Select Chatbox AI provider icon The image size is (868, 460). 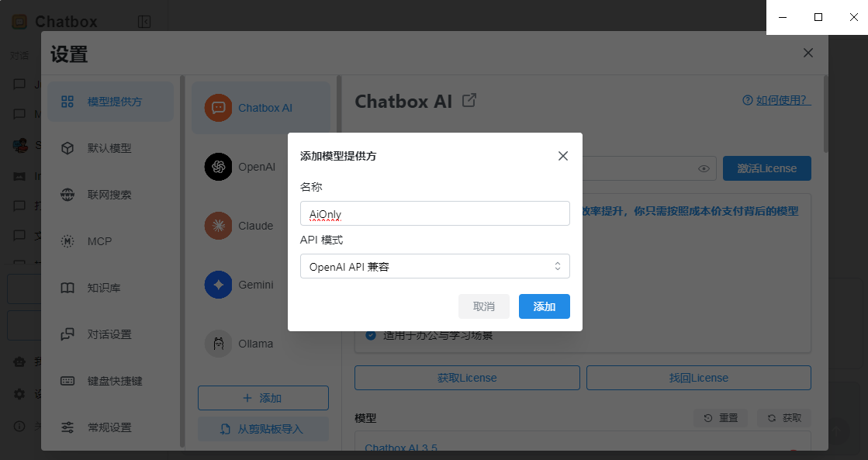pyautogui.click(x=218, y=108)
